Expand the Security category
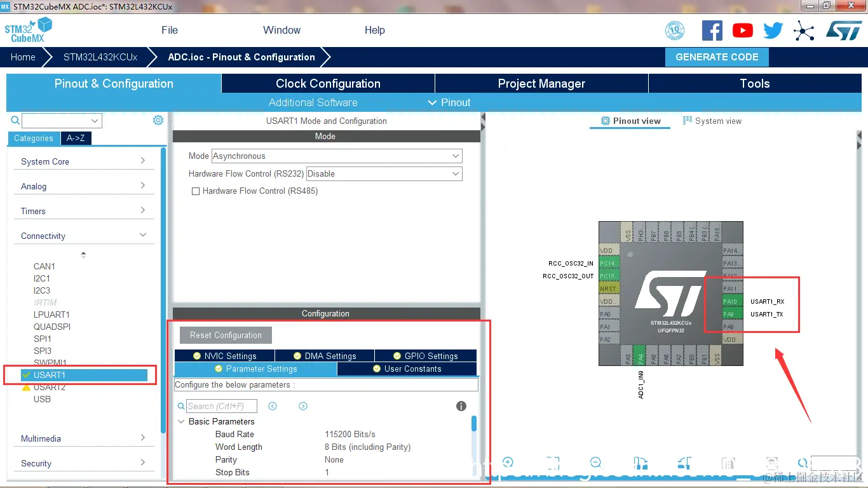Viewport: 868px width, 488px height. pos(84,463)
